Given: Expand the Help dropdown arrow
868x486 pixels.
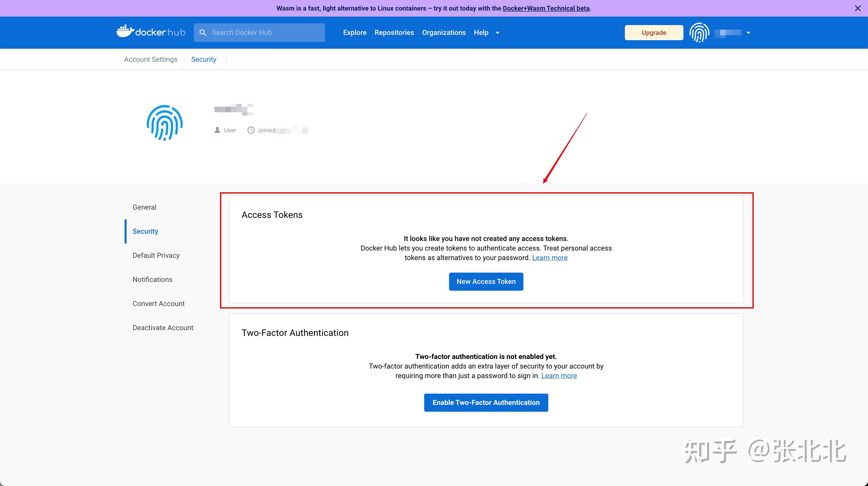Looking at the screenshot, I should click(497, 33).
